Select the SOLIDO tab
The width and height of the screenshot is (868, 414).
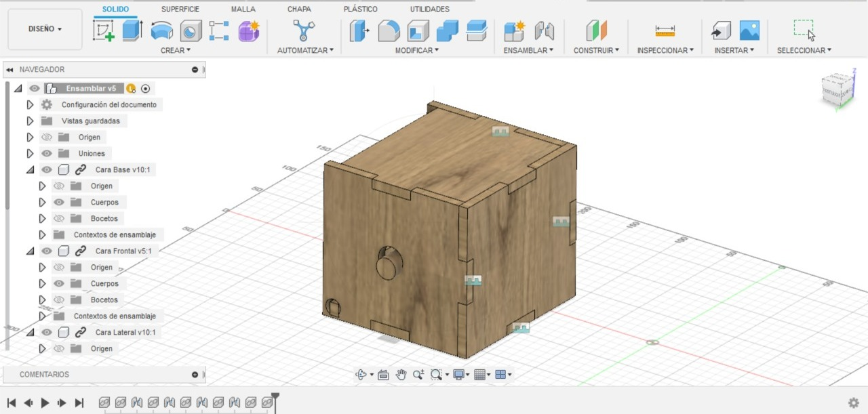[x=115, y=9]
